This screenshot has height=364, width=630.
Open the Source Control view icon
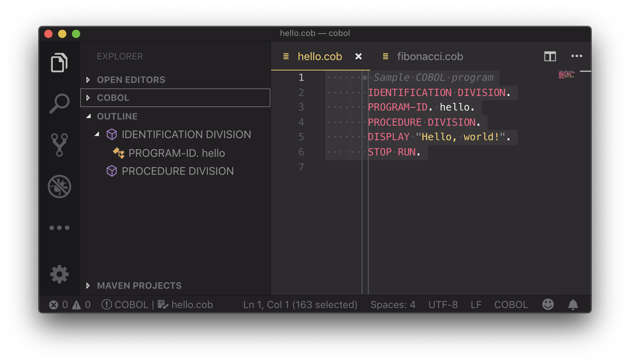click(59, 145)
